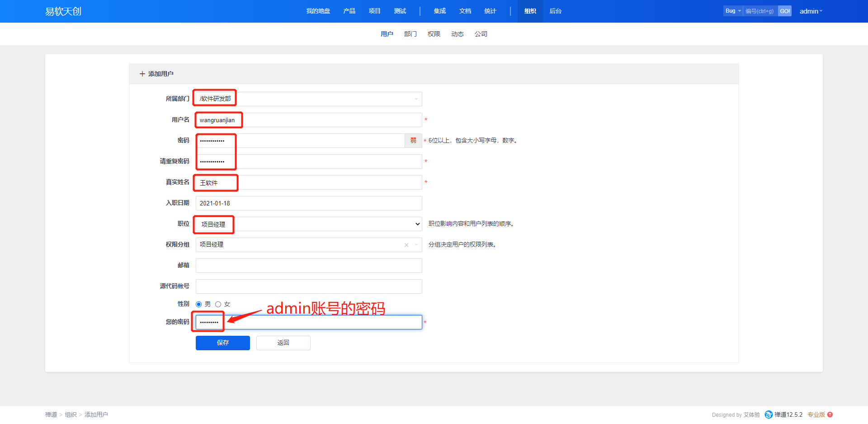Viewport: 868px width, 424px height.
Task: Clear the 权限分组 selection with the X
Action: tap(406, 245)
